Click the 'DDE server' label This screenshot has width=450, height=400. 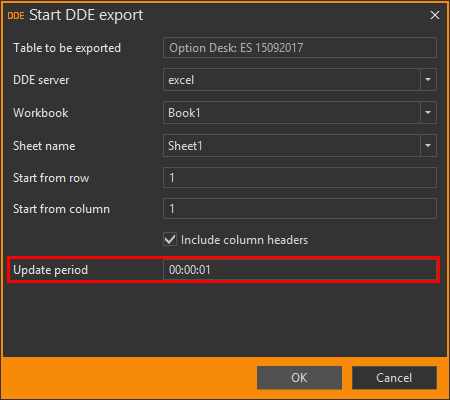tap(41, 80)
